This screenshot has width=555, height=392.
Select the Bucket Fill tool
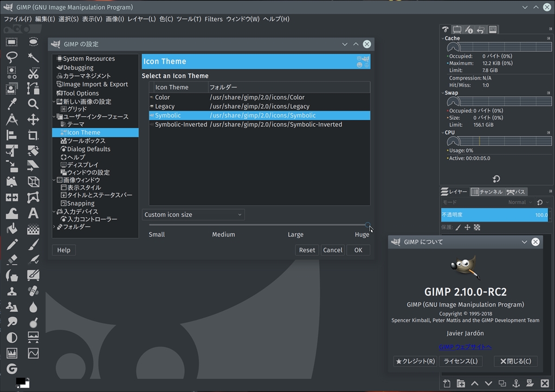[11, 228]
